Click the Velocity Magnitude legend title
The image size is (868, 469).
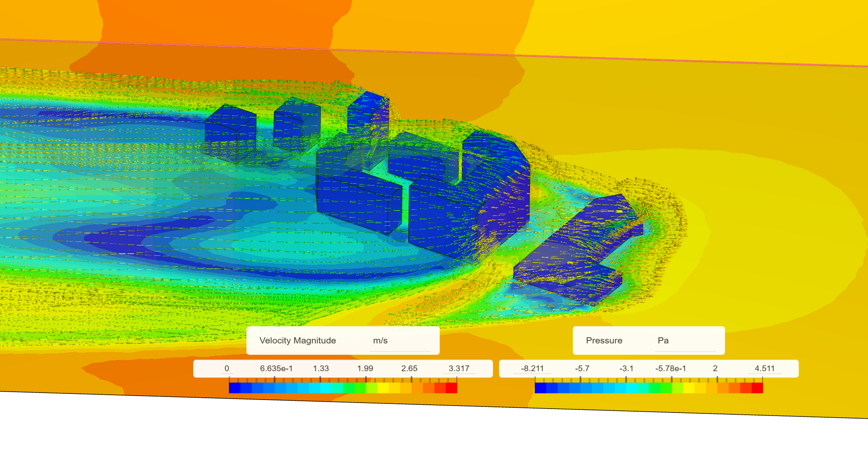[298, 340]
